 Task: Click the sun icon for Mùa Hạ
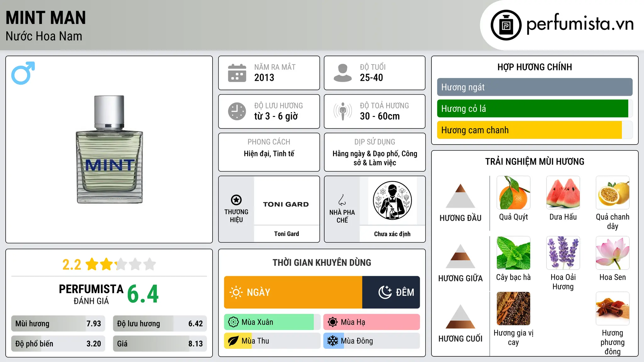pyautogui.click(x=332, y=322)
